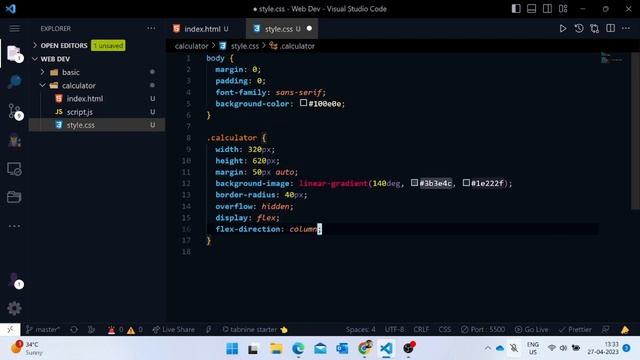The height and width of the screenshot is (360, 640).
Task: Click the editor vertical scrollbar
Action: (x=635, y=131)
